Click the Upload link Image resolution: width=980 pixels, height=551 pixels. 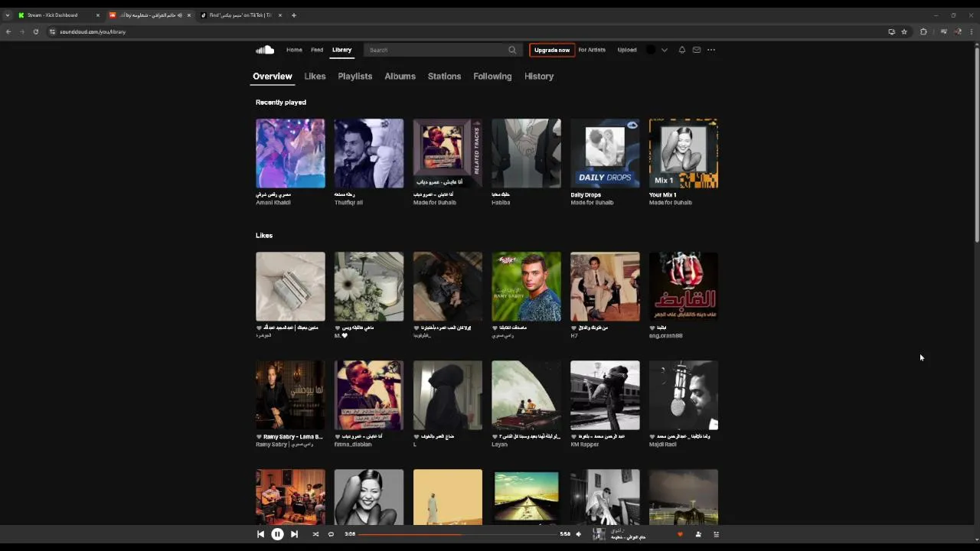627,50
